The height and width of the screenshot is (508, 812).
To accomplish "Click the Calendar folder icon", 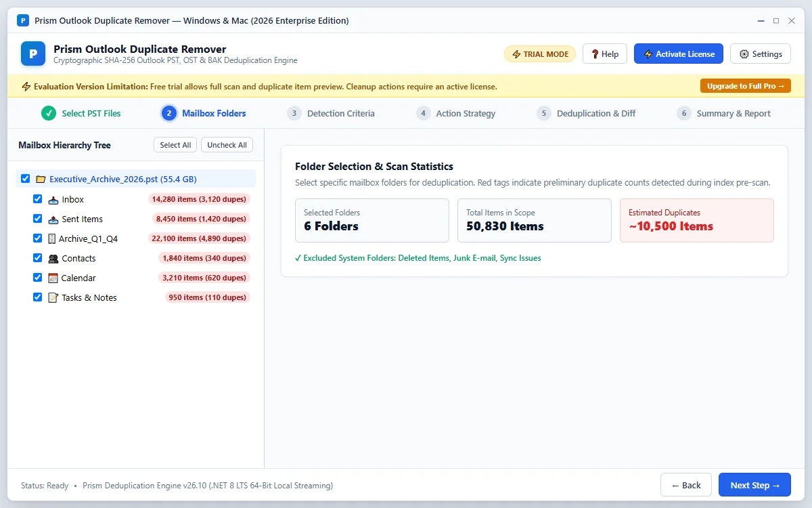I will 53,278.
